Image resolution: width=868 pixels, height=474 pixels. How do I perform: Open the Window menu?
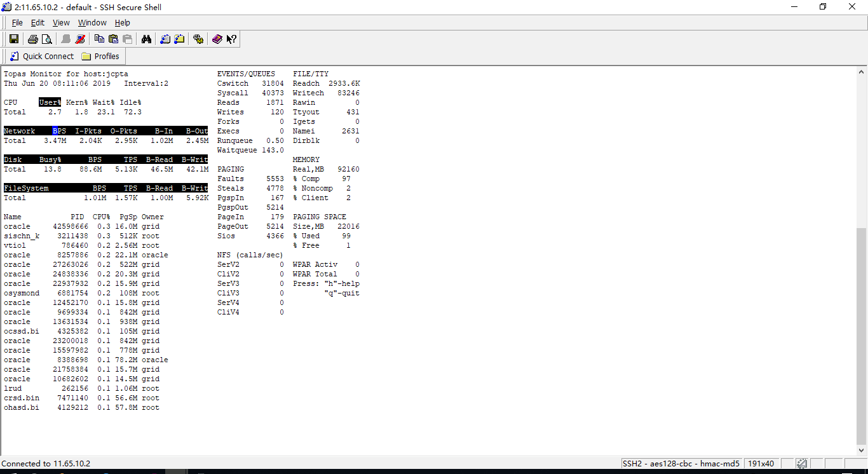pyautogui.click(x=92, y=23)
